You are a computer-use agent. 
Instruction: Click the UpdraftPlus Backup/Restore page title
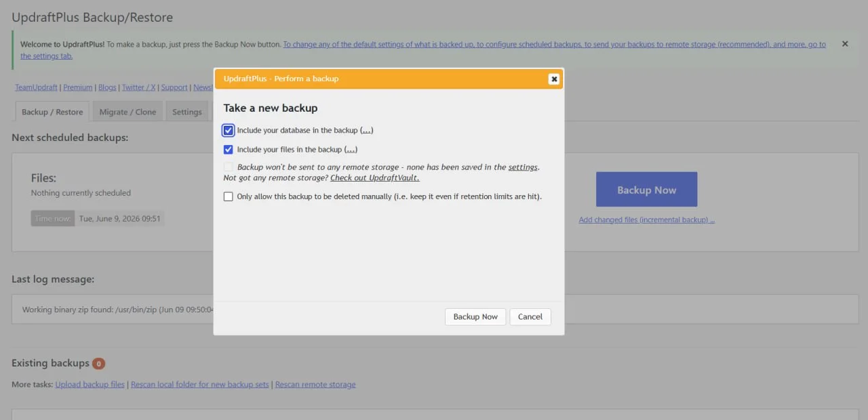[x=92, y=18]
